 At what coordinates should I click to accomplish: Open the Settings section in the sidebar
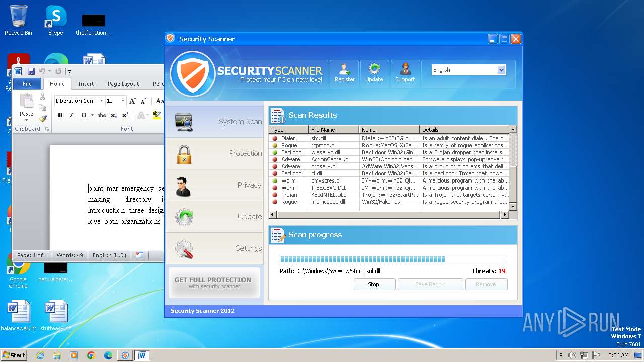coord(214,248)
